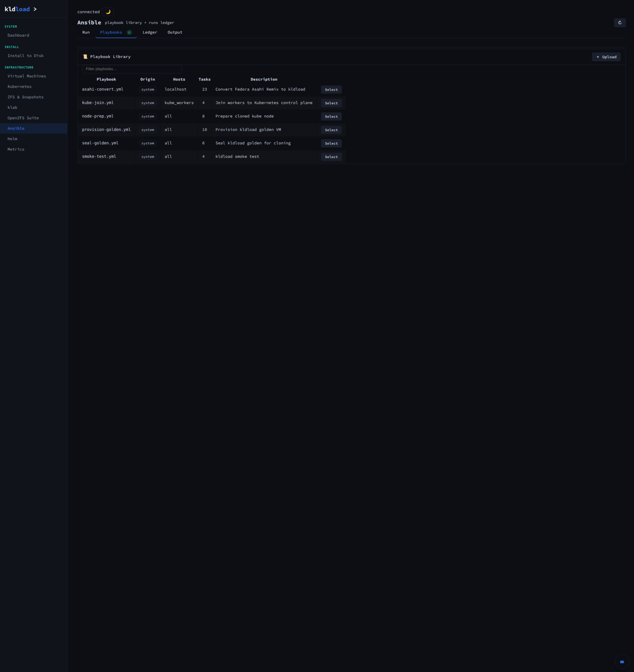The width and height of the screenshot is (634, 672).
Task: Click the Description column header
Action: tap(264, 79)
